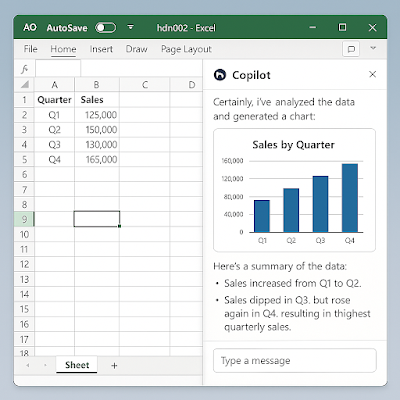
Task: Click the Sales by Quarter chart title
Action: click(x=293, y=145)
